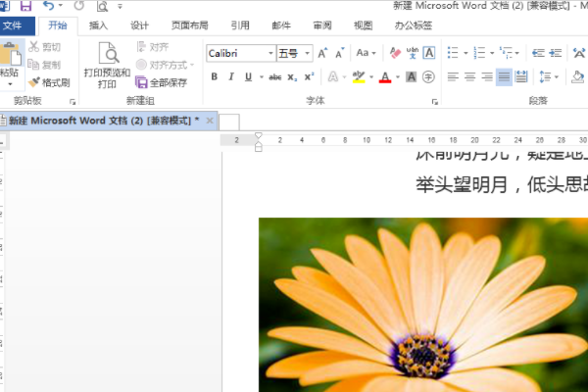Open the highlight color dropdown arrow
The width and height of the screenshot is (588, 392).
click(371, 76)
